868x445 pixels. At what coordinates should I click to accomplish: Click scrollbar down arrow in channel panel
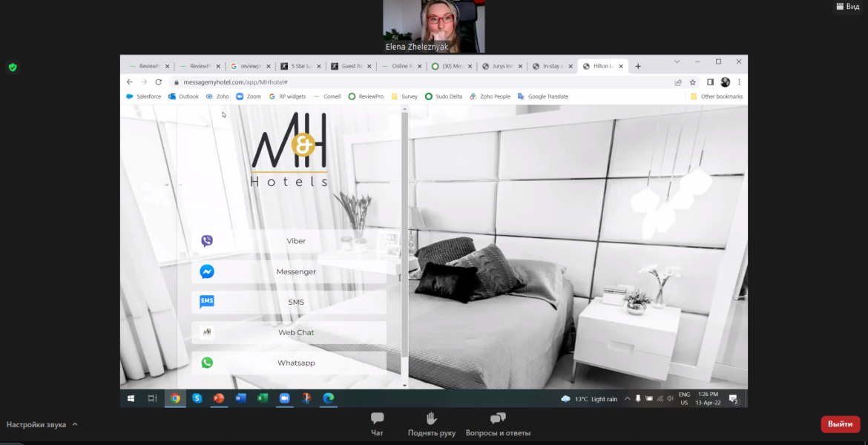404,385
